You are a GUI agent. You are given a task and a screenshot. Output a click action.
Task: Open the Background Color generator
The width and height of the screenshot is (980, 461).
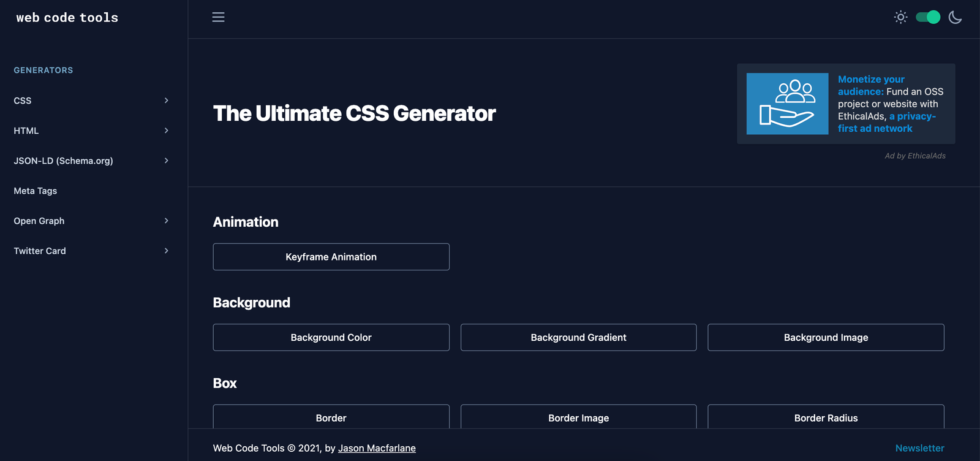coord(331,337)
